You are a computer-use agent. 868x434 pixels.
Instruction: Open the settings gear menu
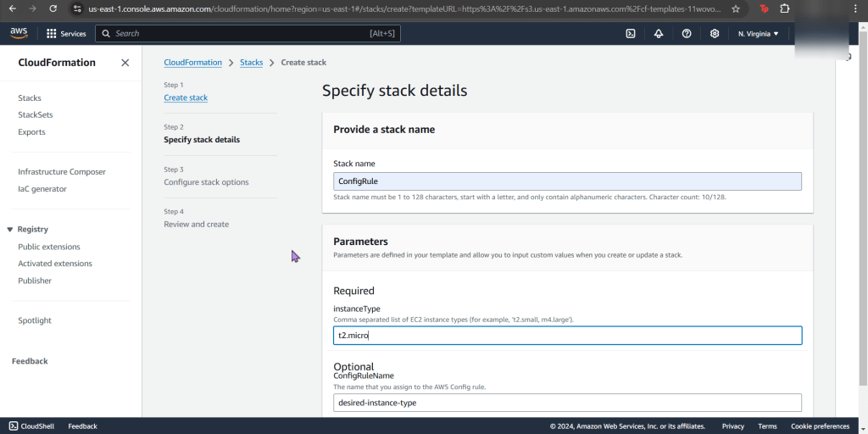coord(715,34)
